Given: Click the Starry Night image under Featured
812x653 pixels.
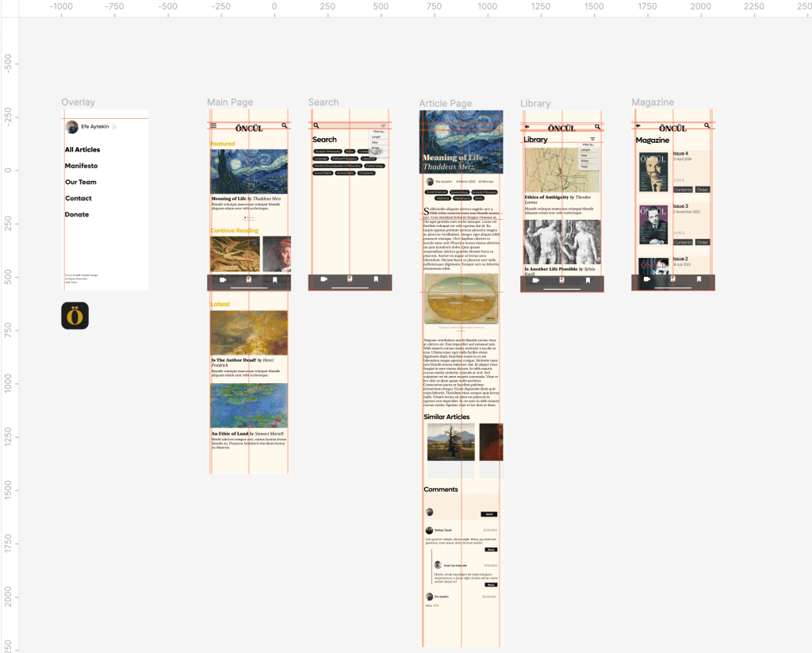Looking at the screenshot, I should (249, 171).
